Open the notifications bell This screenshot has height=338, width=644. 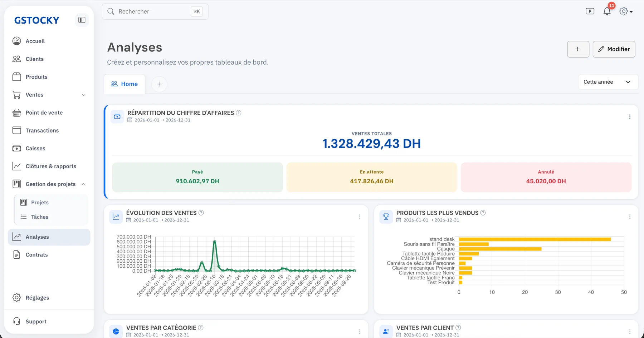pyautogui.click(x=607, y=11)
